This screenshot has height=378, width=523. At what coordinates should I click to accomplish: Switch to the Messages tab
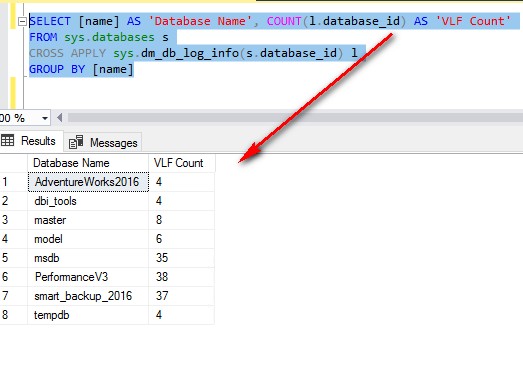point(103,143)
